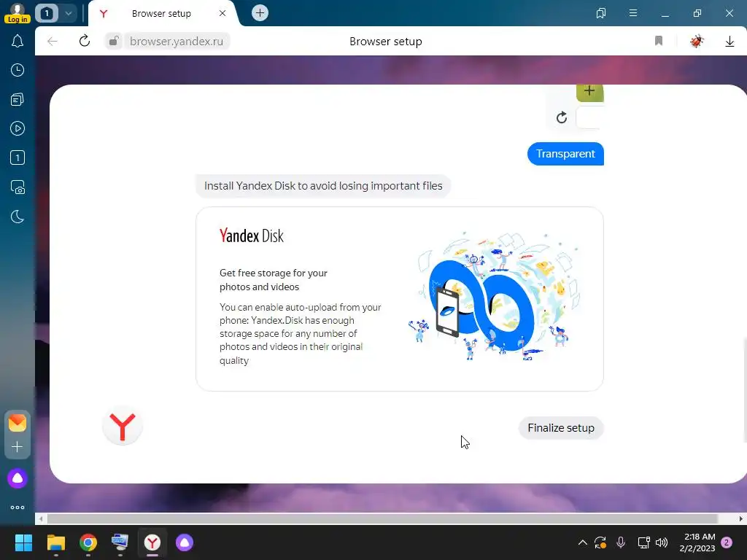
Task: Reload the current page
Action: [85, 41]
